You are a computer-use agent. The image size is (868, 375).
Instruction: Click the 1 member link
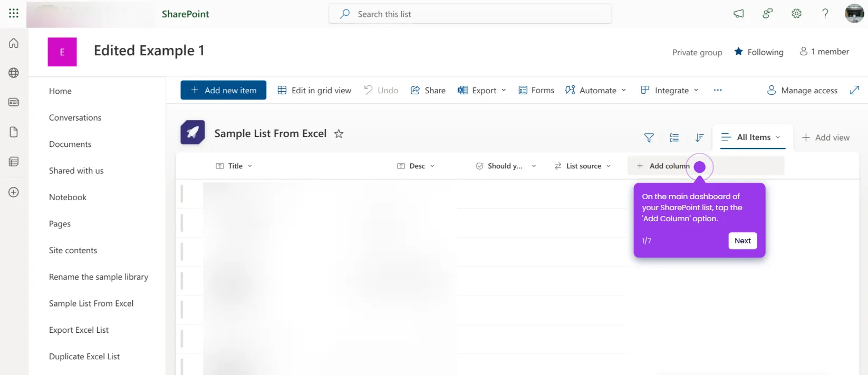click(x=824, y=52)
